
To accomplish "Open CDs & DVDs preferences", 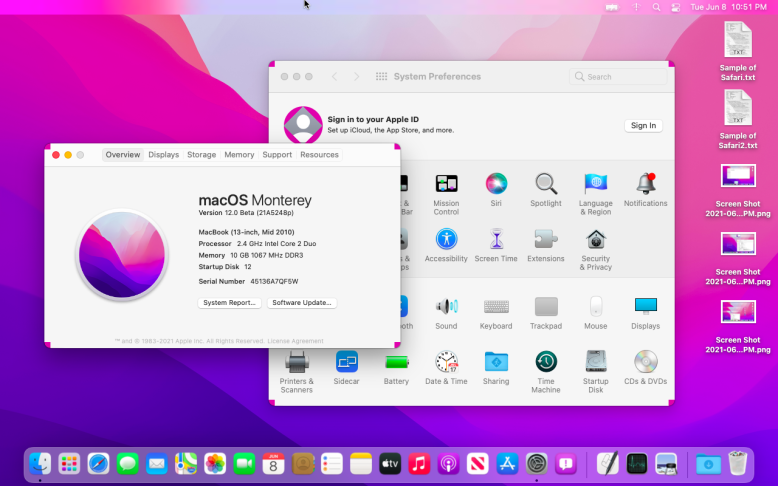I will 646,362.
